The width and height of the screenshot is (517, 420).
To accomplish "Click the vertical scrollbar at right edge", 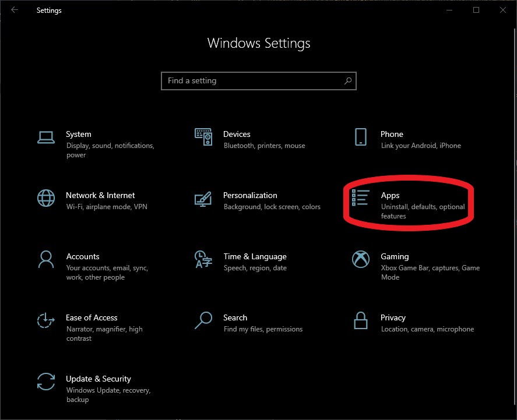I will 515,217.
